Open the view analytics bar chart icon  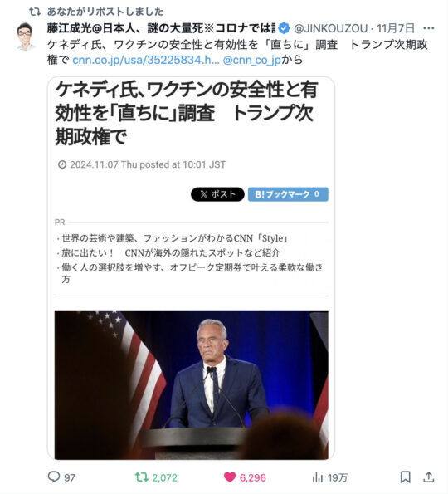318,477
